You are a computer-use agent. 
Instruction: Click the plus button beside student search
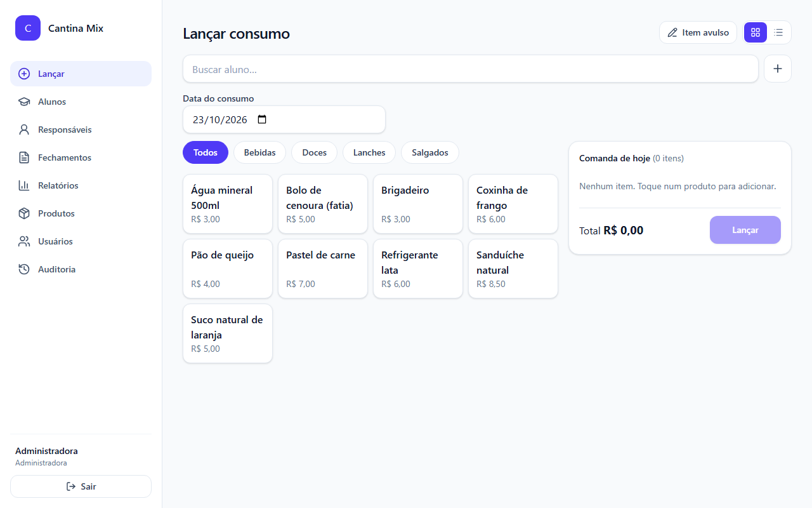[x=778, y=69]
